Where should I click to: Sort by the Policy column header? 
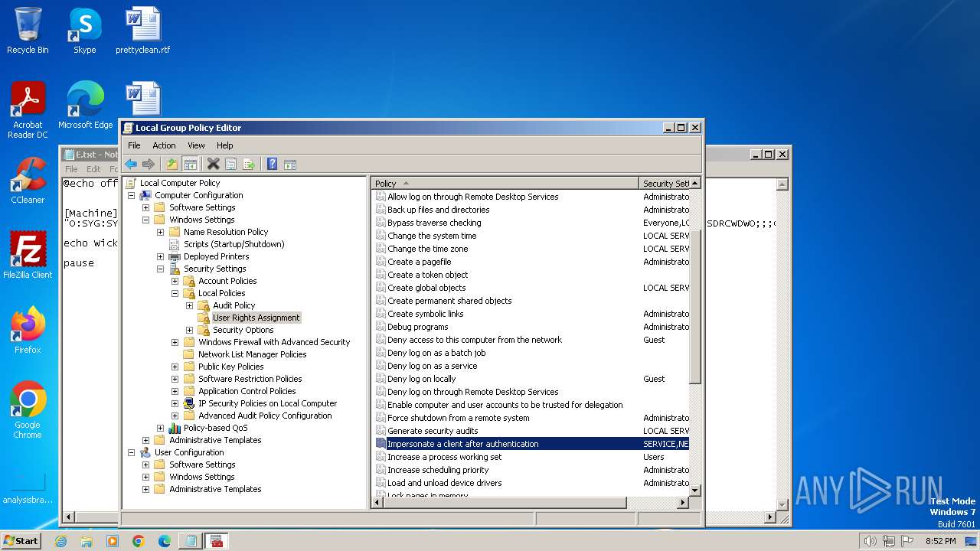505,184
